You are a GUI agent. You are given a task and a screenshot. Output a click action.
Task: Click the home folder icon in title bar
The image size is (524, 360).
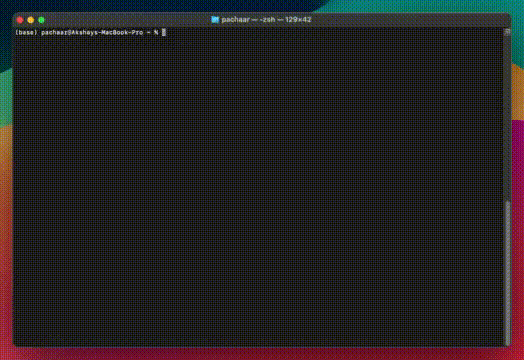(215, 20)
